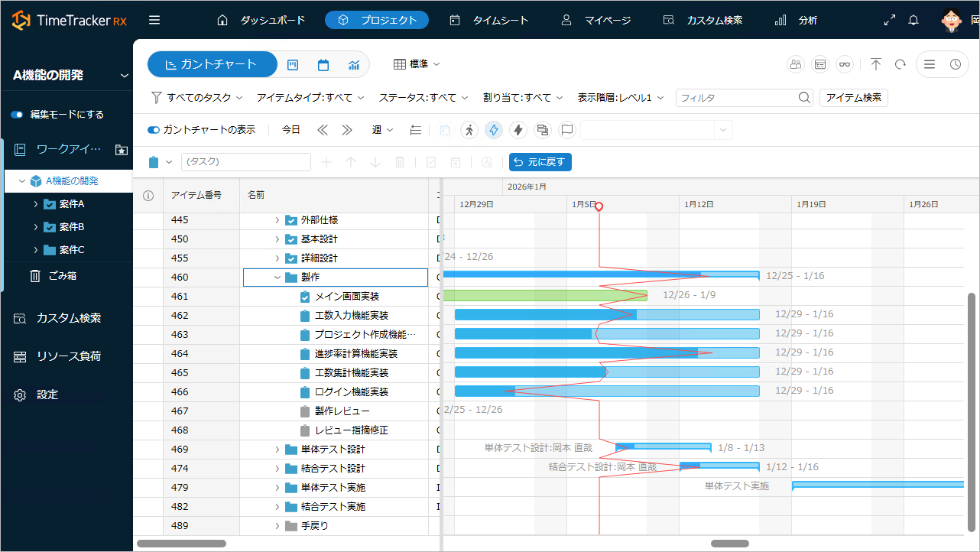This screenshot has width=980, height=552.
Task: Click the refresh icon in toolbar
Action: pos(900,65)
